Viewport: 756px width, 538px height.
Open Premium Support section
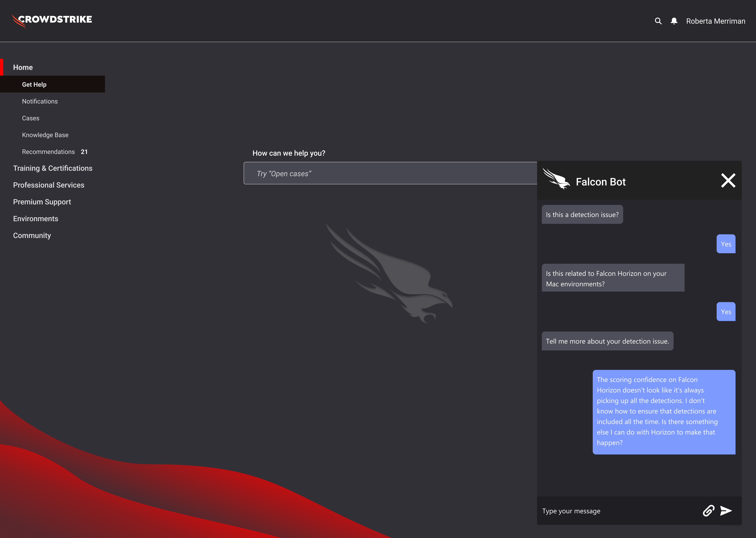tap(42, 202)
